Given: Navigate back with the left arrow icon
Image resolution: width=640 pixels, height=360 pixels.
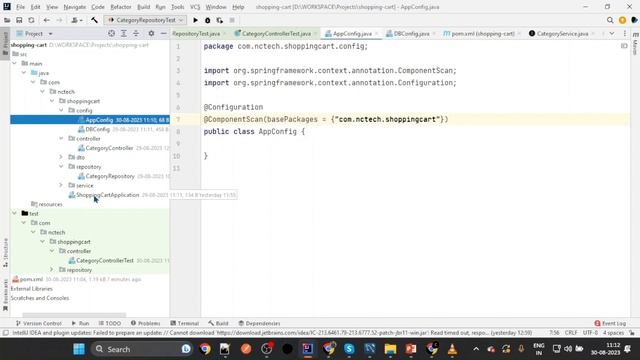Looking at the screenshot, I should (x=47, y=20).
